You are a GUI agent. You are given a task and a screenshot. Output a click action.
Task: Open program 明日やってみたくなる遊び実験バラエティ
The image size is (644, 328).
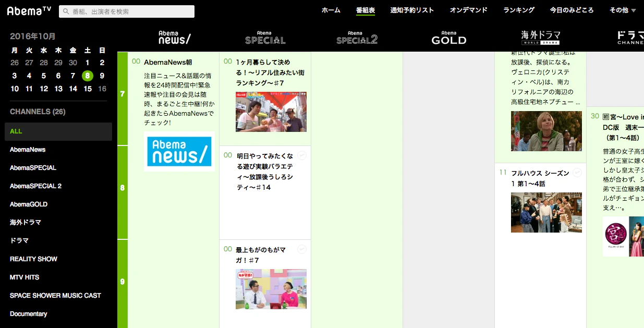[265, 172]
